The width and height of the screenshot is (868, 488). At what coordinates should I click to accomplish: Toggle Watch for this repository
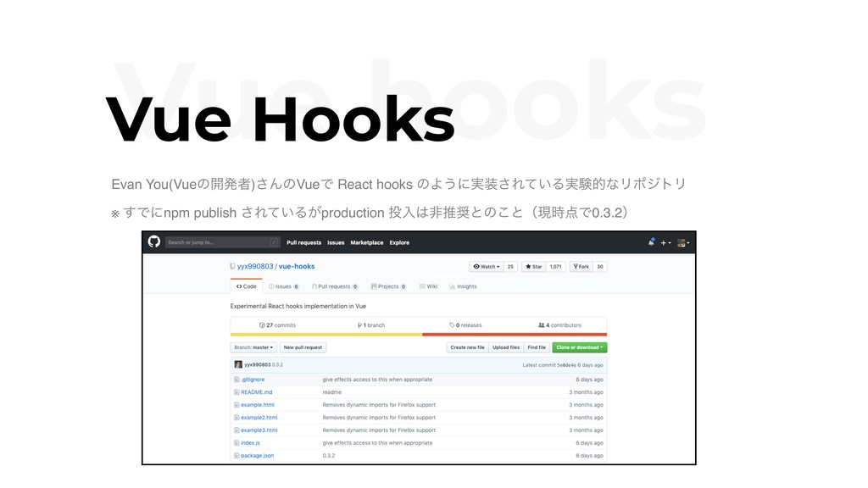point(485,267)
